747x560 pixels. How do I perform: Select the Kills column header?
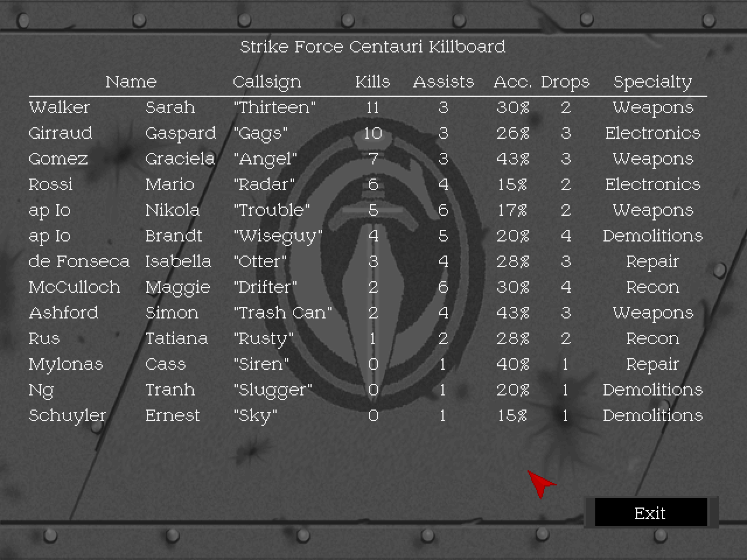372,82
